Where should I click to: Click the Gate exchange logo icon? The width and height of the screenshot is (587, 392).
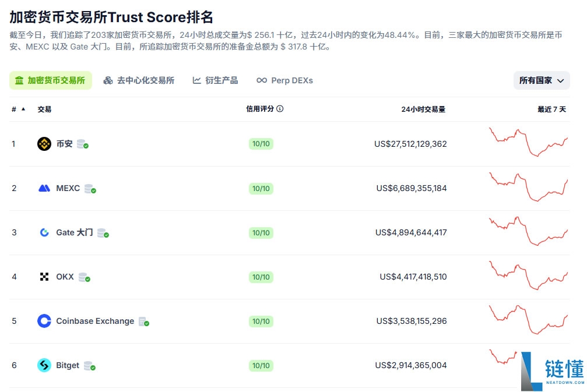tap(44, 232)
